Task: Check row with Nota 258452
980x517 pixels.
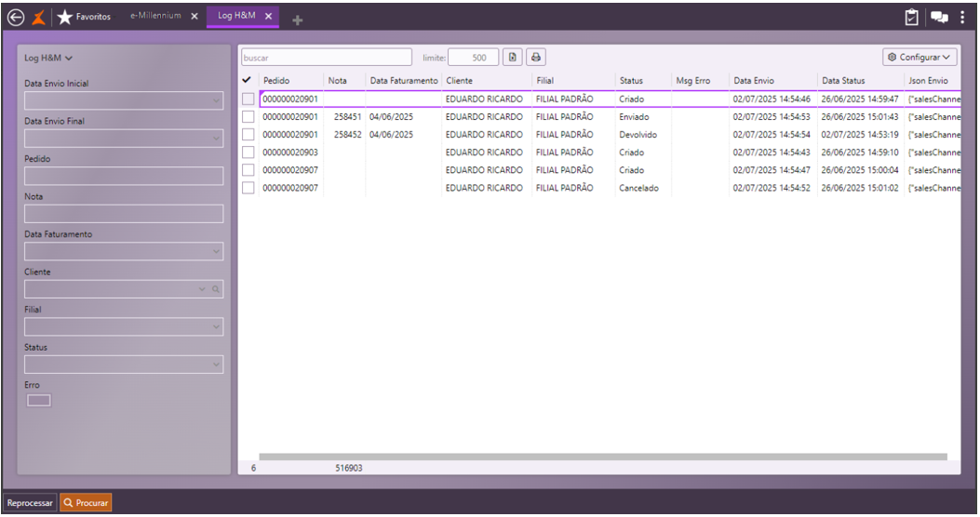Action: tap(248, 134)
